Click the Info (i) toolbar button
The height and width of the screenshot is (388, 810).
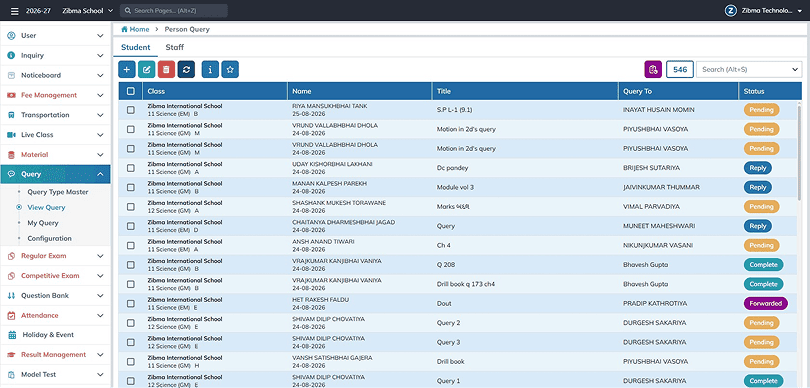(210, 69)
